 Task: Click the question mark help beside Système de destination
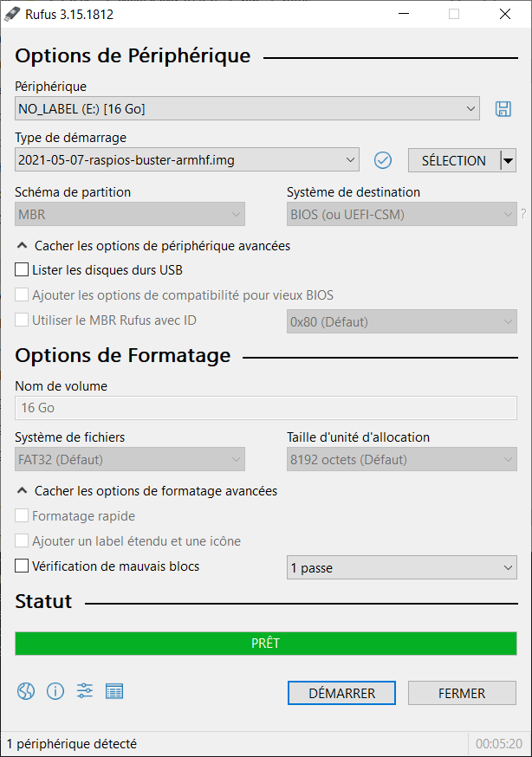coord(523,213)
